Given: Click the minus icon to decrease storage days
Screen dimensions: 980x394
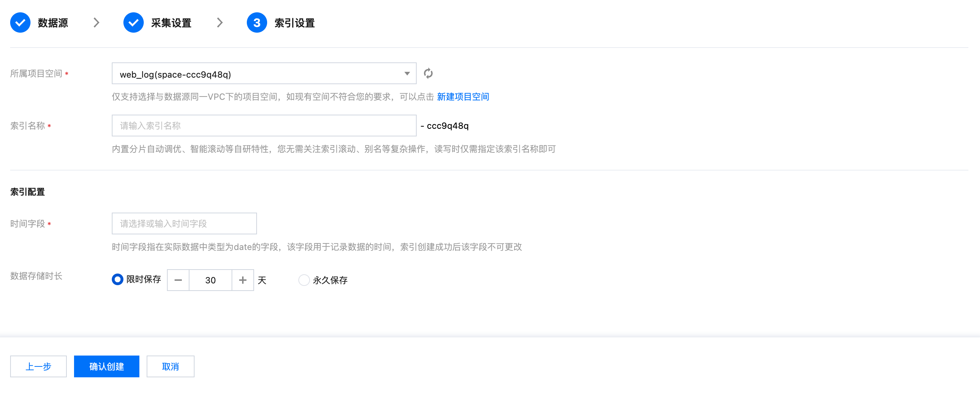Looking at the screenshot, I should 178,280.
